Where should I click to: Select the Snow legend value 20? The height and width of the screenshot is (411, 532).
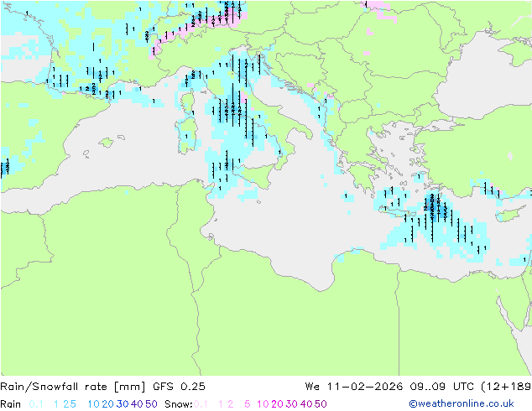click(x=277, y=404)
